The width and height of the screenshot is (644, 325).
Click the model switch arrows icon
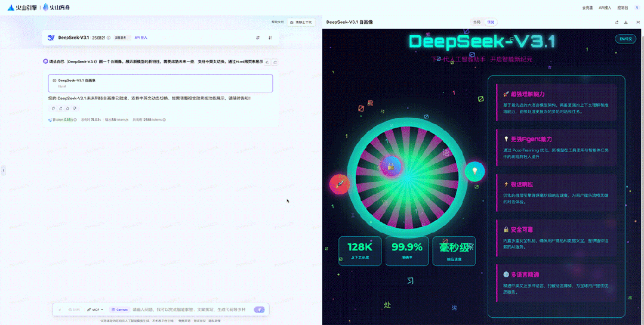[258, 38]
